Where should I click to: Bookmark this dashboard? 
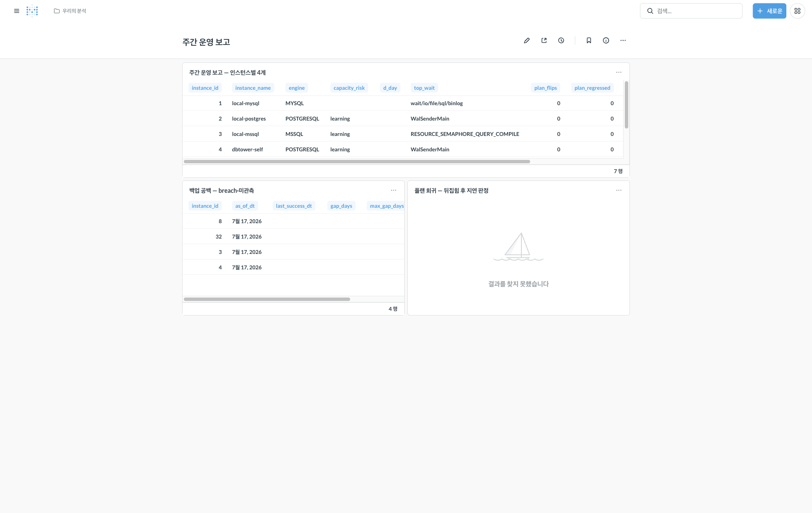tap(589, 41)
